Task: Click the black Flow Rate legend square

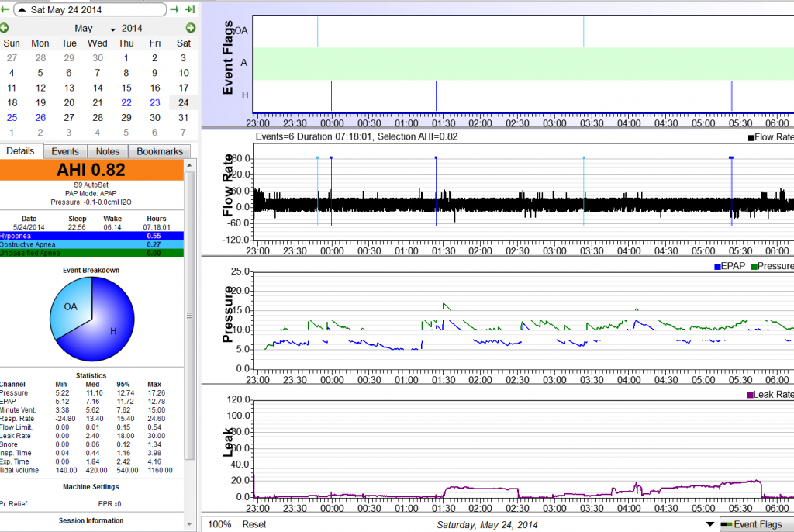Action: point(751,137)
